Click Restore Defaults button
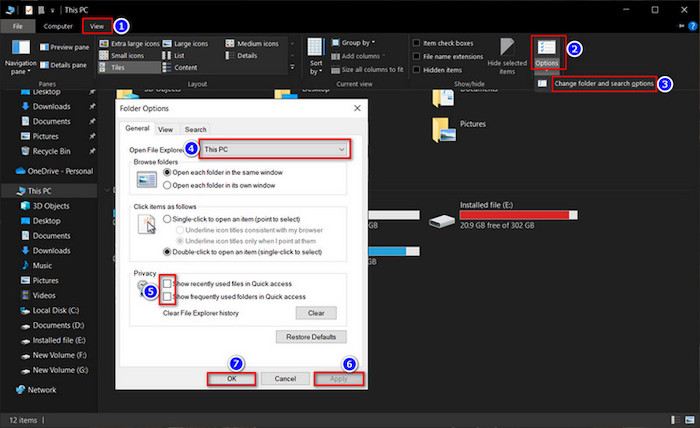The image size is (700, 428). click(311, 337)
